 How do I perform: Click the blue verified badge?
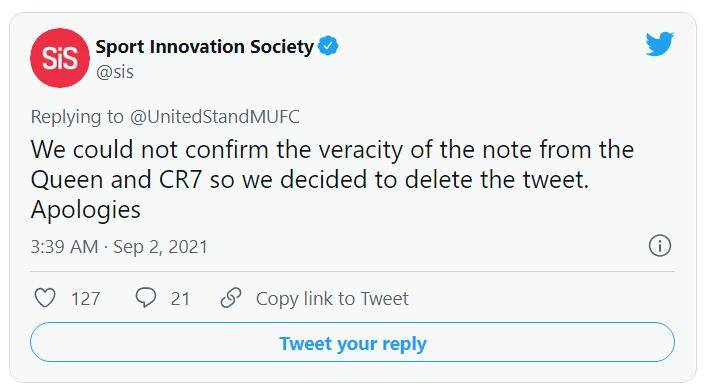328,46
